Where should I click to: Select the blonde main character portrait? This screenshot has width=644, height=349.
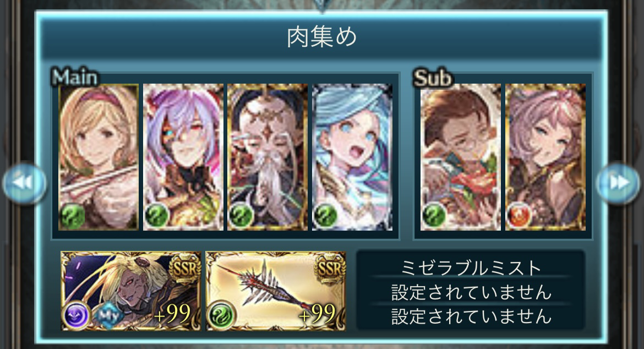tap(99, 157)
